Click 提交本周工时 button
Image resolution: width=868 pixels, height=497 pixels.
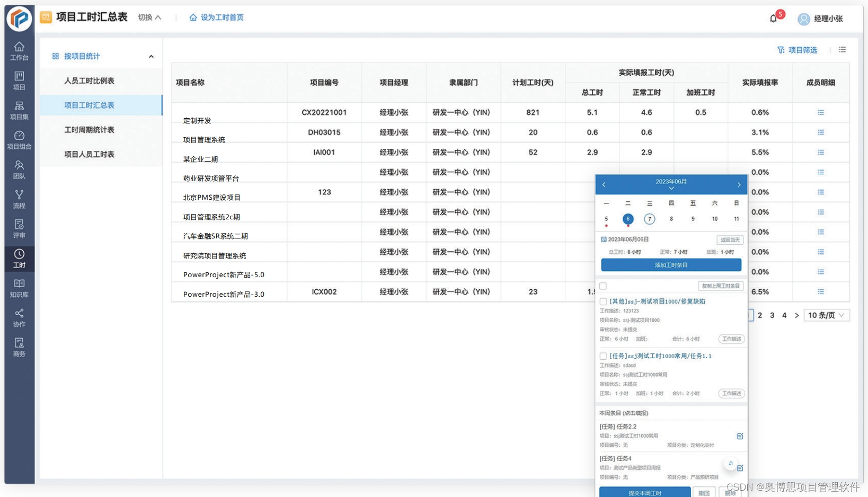click(645, 492)
